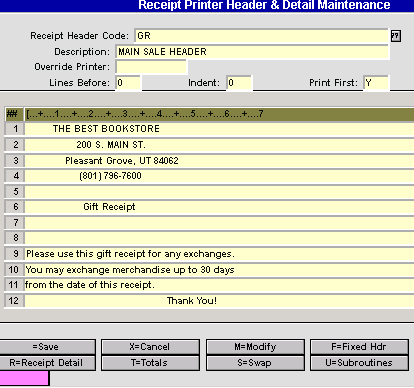Click the S=Swap button
The height and width of the screenshot is (388, 414).
click(x=255, y=363)
